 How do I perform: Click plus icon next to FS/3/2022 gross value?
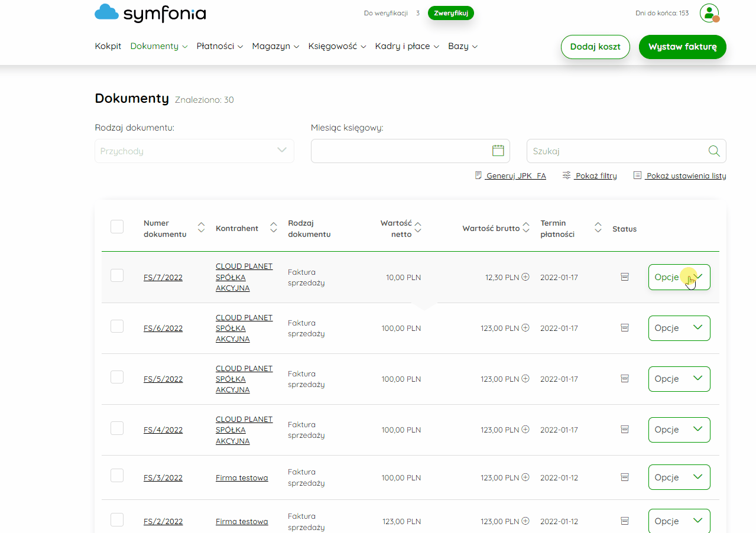point(525,477)
